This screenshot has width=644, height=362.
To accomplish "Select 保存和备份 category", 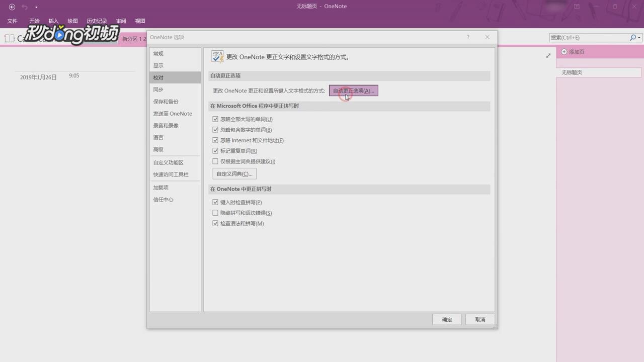I will [175, 102].
